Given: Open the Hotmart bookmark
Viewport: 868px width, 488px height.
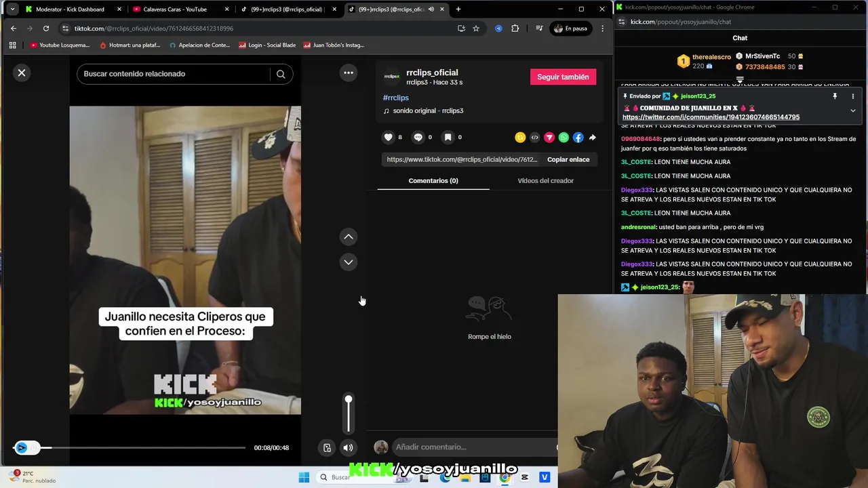Looking at the screenshot, I should 130,45.
